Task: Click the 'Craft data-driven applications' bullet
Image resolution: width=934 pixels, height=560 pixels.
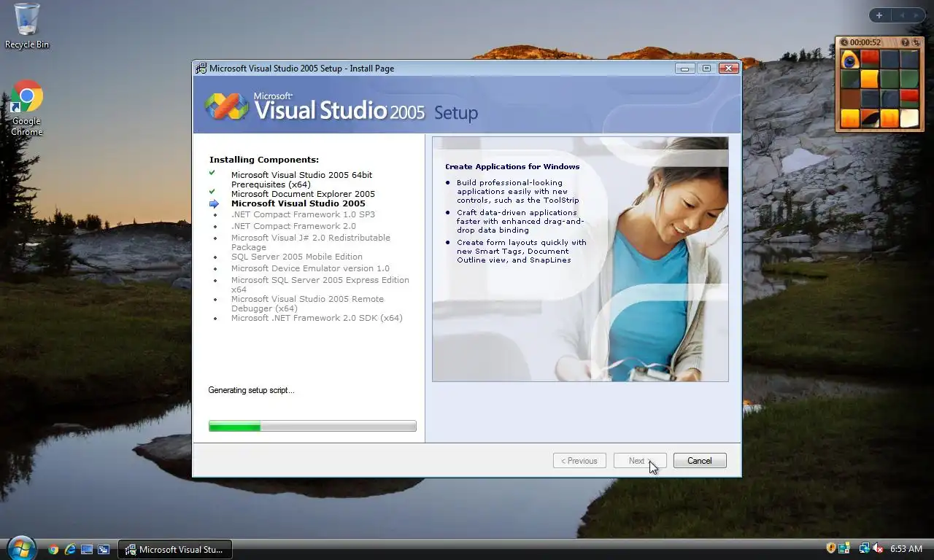Action: pyautogui.click(x=520, y=221)
